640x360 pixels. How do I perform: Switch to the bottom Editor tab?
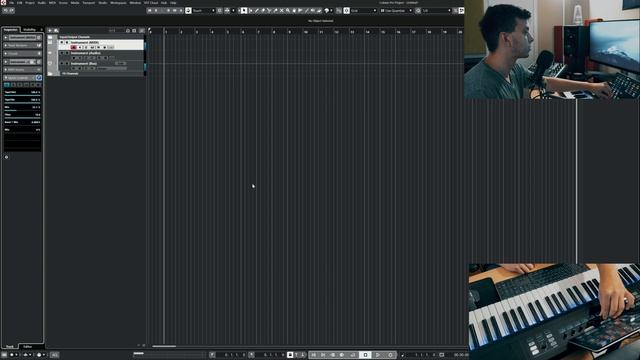pyautogui.click(x=27, y=347)
